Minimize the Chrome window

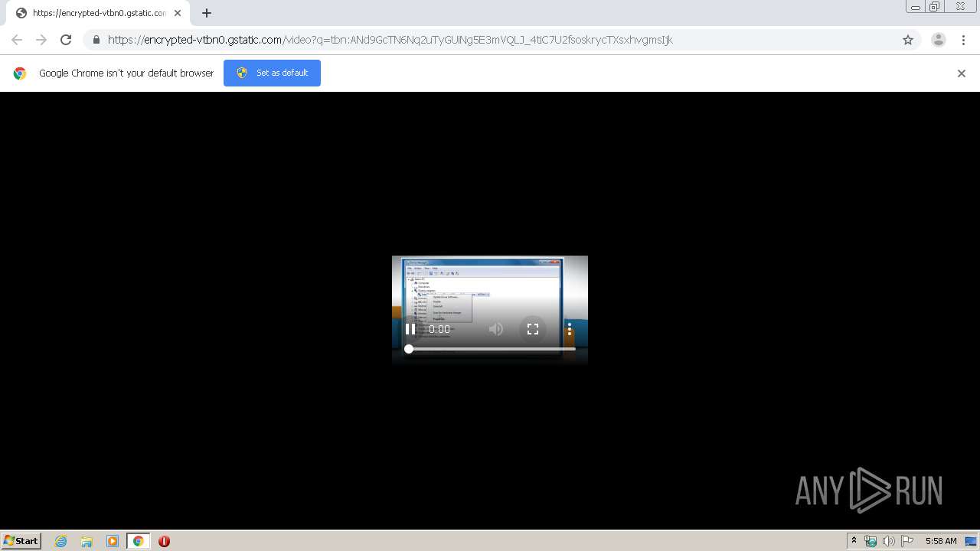(x=915, y=7)
